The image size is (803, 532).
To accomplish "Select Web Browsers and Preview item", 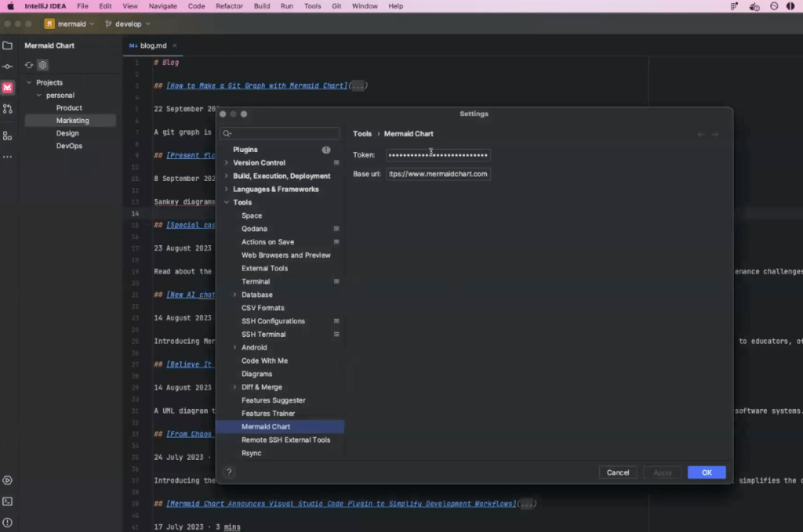I will point(280,255).
